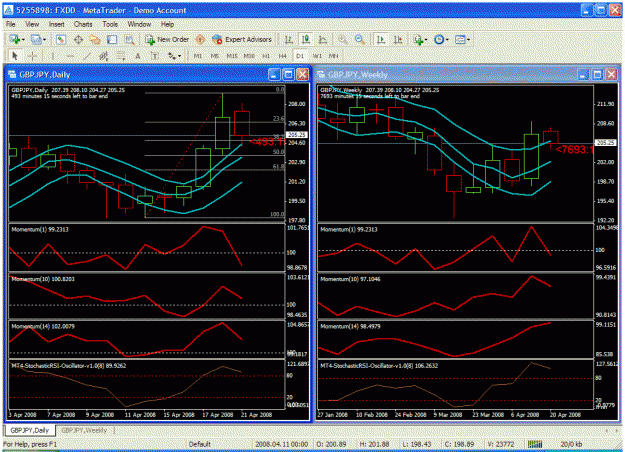Open the MetaEditor diamond icon

click(200, 39)
